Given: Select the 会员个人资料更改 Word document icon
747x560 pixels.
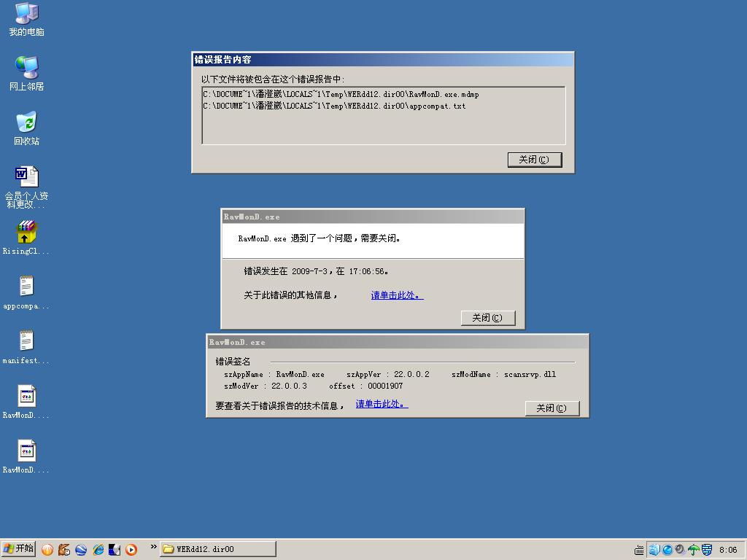Looking at the screenshot, I should [x=26, y=187].
